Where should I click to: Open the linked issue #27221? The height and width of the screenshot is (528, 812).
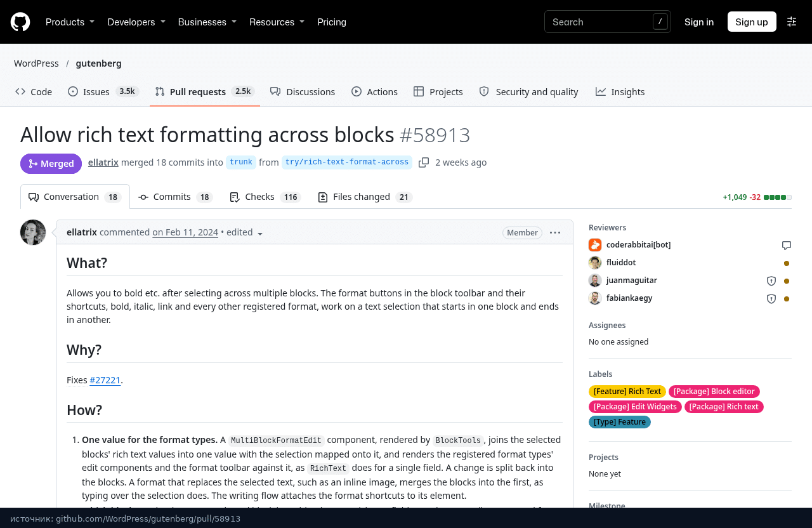(105, 380)
